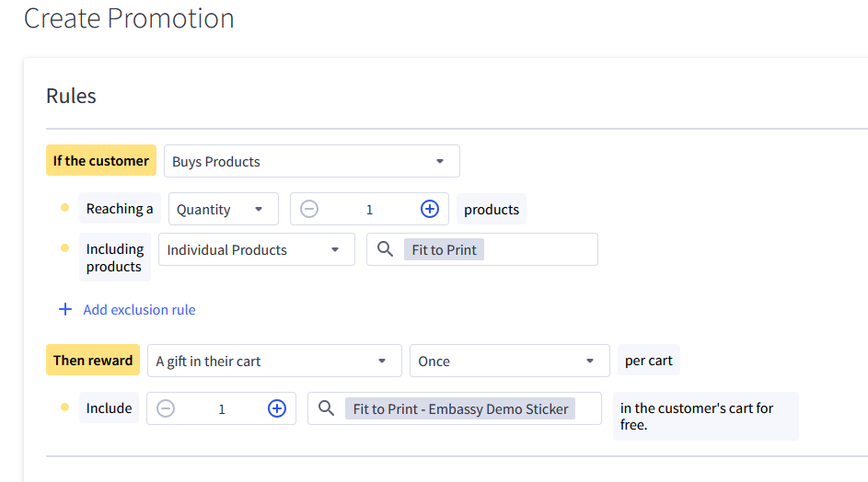The image size is (868, 482).
Task: Click empty area of Including products search field
Action: (539, 249)
